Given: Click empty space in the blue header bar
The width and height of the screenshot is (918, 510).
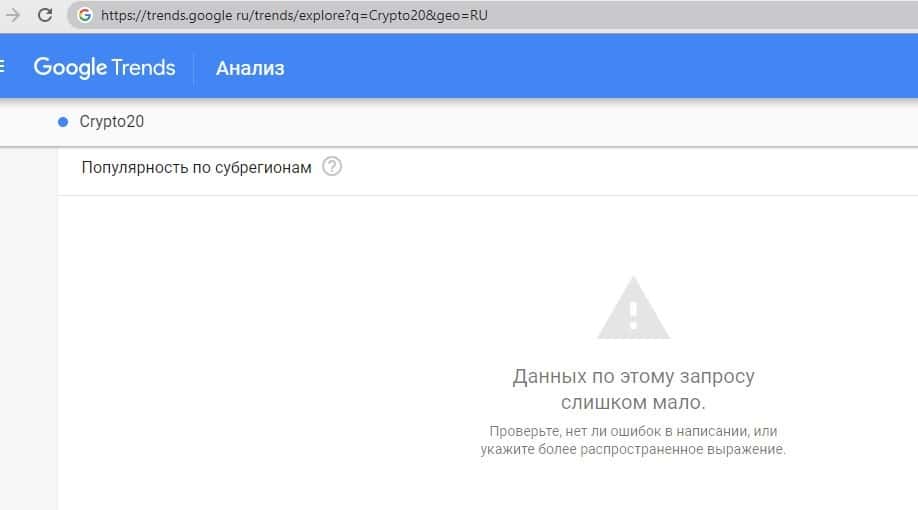Looking at the screenshot, I should 600,67.
